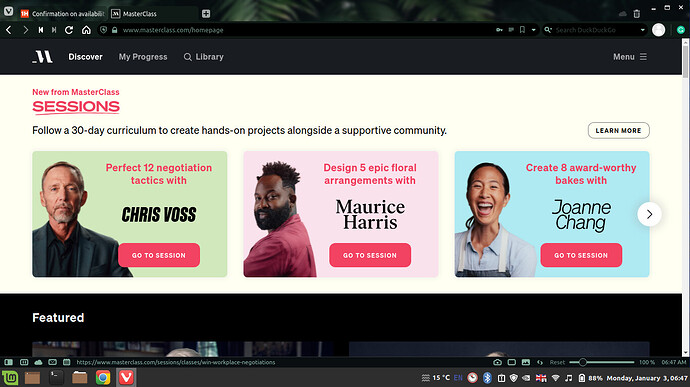Go to Joanne Chang session

[x=581, y=255]
